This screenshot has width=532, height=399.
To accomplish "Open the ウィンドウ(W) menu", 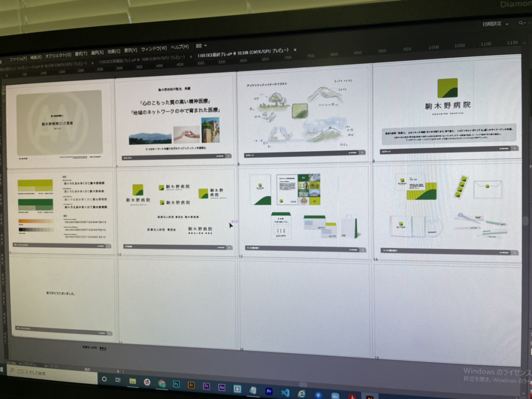I will pyautogui.click(x=154, y=49).
